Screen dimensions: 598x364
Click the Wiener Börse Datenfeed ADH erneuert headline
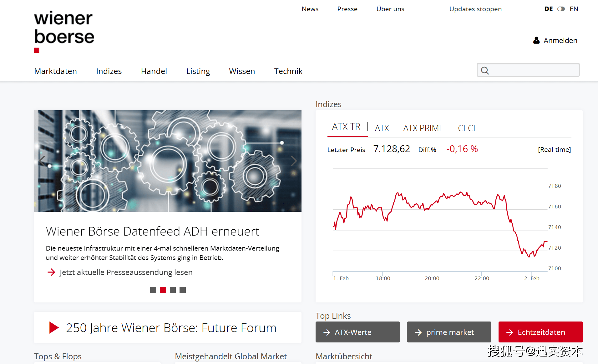[x=152, y=231]
